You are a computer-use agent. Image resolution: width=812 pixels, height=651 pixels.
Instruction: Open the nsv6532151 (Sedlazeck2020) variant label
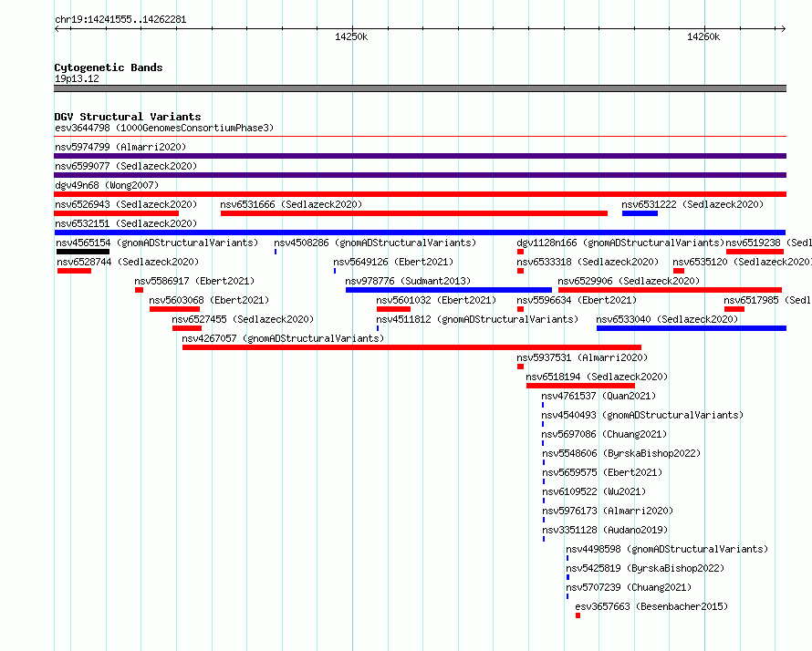(x=126, y=223)
